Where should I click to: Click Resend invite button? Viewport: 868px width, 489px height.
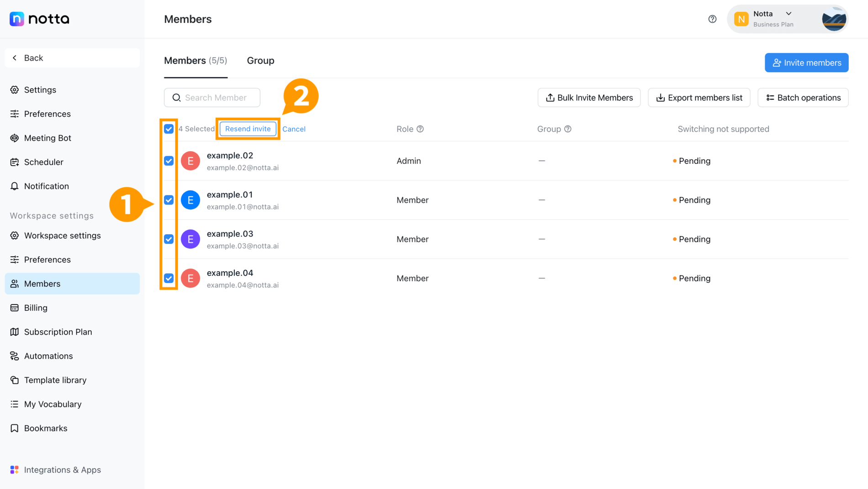[x=248, y=129]
